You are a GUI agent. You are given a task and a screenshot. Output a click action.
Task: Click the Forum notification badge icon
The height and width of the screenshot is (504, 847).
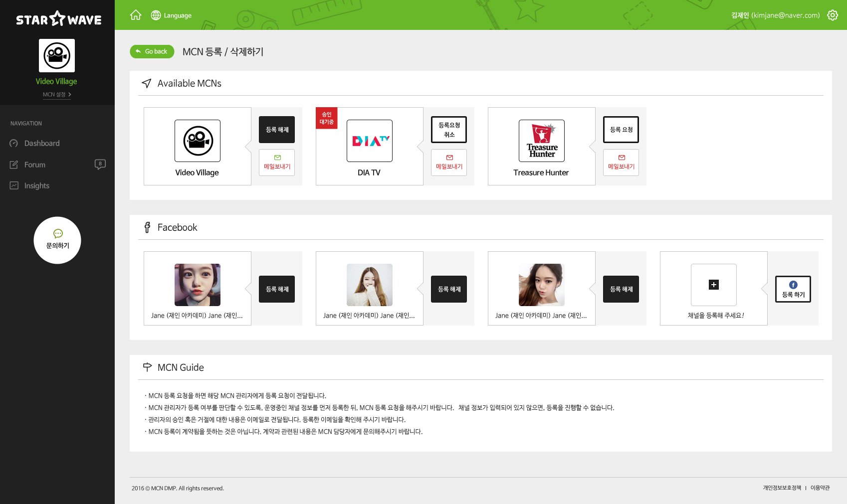(x=100, y=164)
